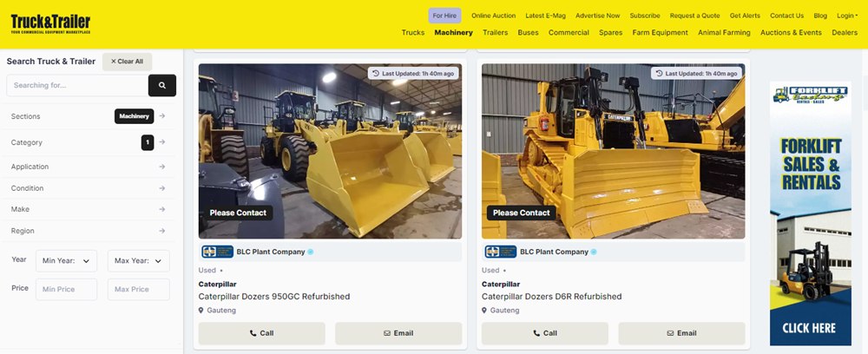Screen dimensions: 868x354
Task: Open the Sections filter arrow
Action: (x=161, y=116)
